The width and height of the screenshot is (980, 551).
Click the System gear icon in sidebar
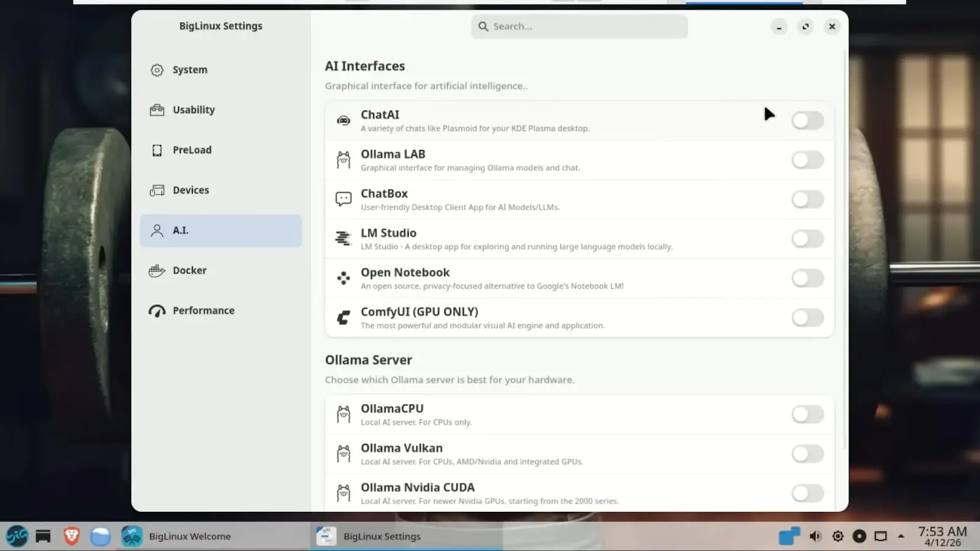(x=157, y=70)
